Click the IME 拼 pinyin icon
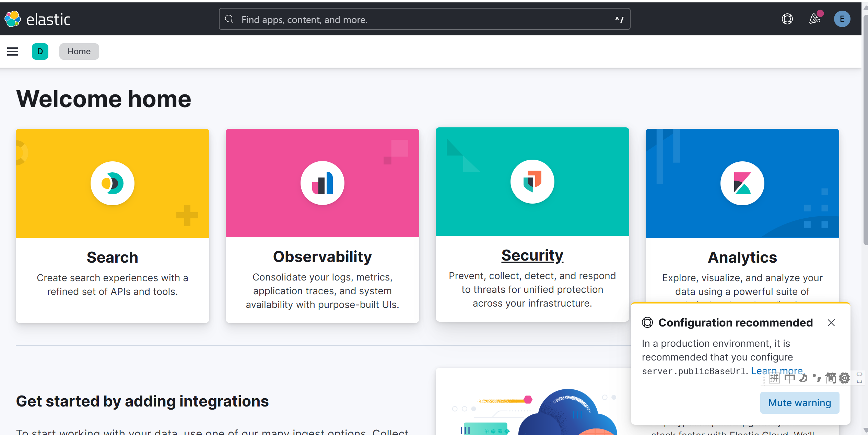This screenshot has height=435, width=868. [x=774, y=378]
